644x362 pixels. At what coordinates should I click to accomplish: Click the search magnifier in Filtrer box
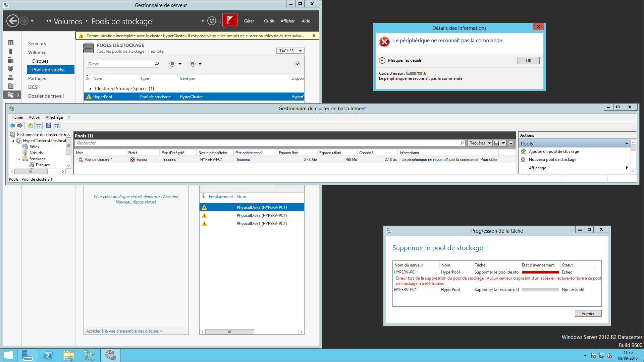157,64
